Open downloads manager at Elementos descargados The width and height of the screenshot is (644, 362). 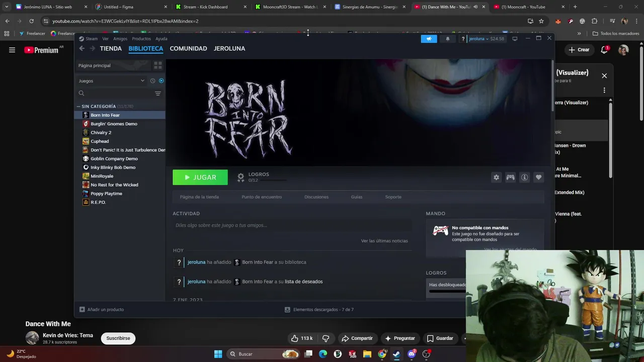point(319,310)
